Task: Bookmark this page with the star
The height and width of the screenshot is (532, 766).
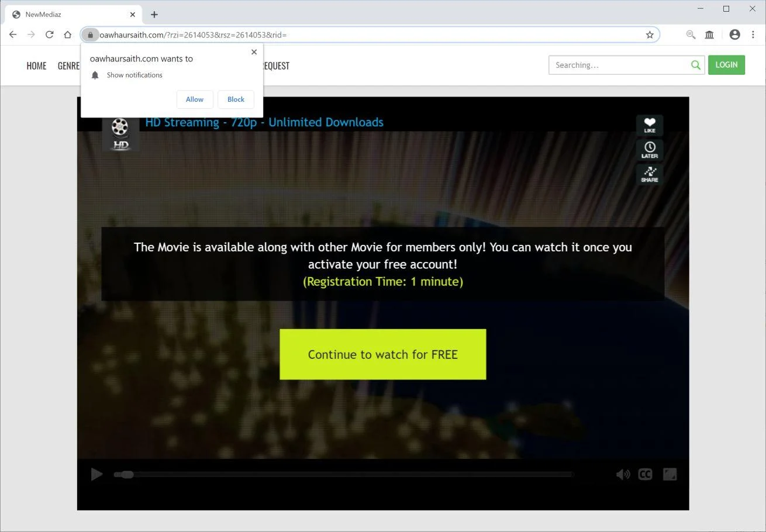Action: [650, 34]
